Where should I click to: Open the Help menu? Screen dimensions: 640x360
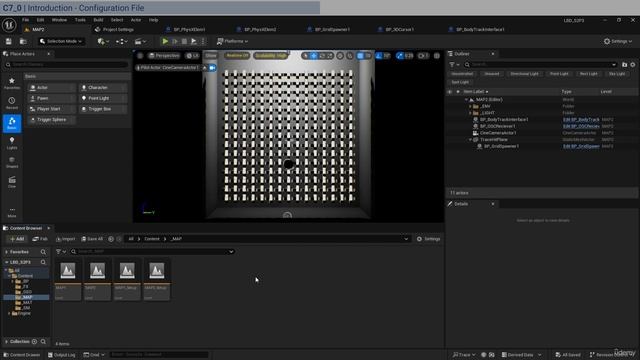pos(153,20)
